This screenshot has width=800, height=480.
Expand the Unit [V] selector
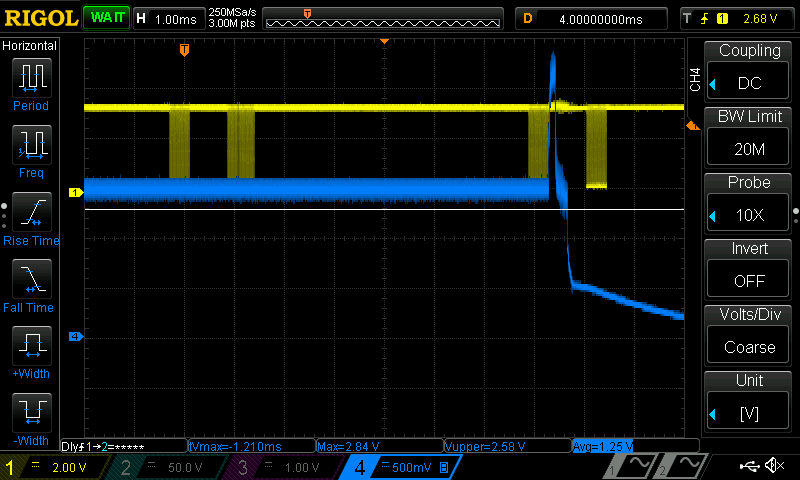(748, 402)
